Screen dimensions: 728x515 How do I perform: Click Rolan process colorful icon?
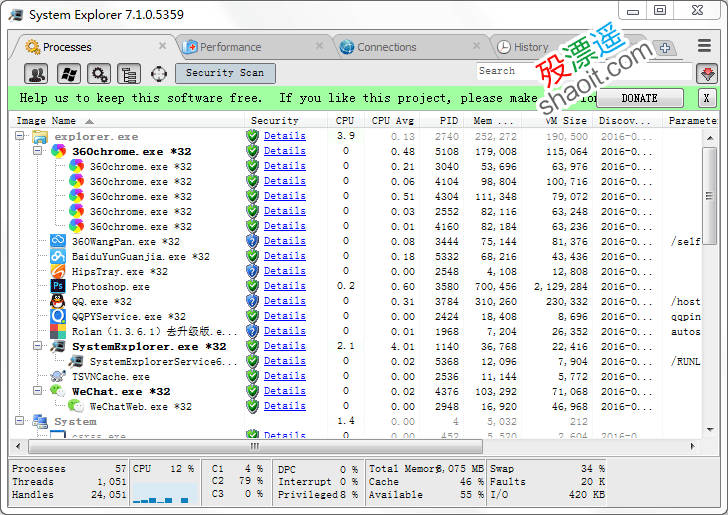[x=58, y=331]
